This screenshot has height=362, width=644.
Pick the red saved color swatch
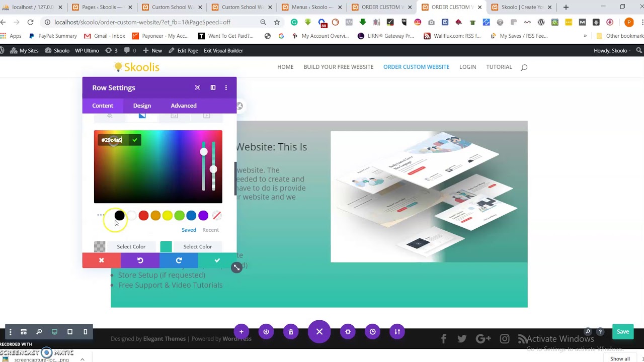(x=143, y=216)
